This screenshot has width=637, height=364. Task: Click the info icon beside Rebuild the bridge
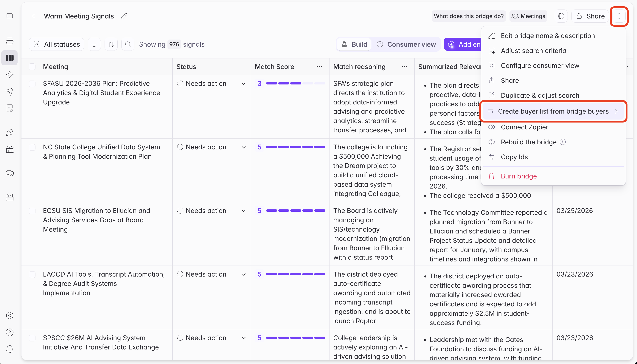point(563,142)
